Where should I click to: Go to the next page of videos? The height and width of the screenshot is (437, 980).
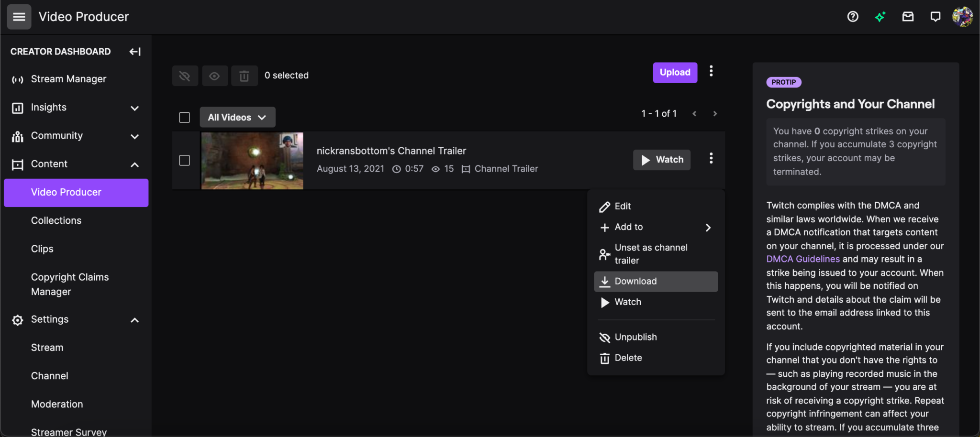(x=715, y=113)
